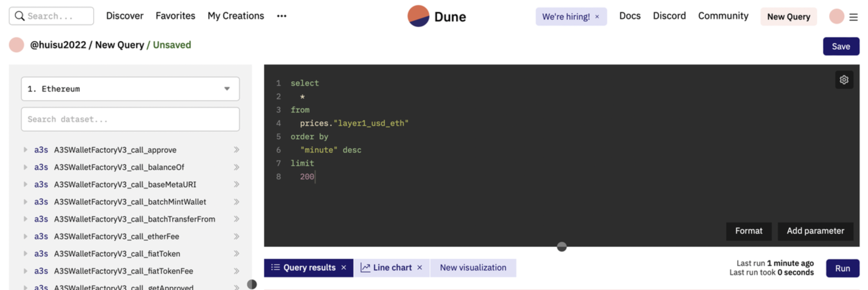Viewport: 868px width, 290px height.
Task: Go to the Discover page
Action: point(125,16)
